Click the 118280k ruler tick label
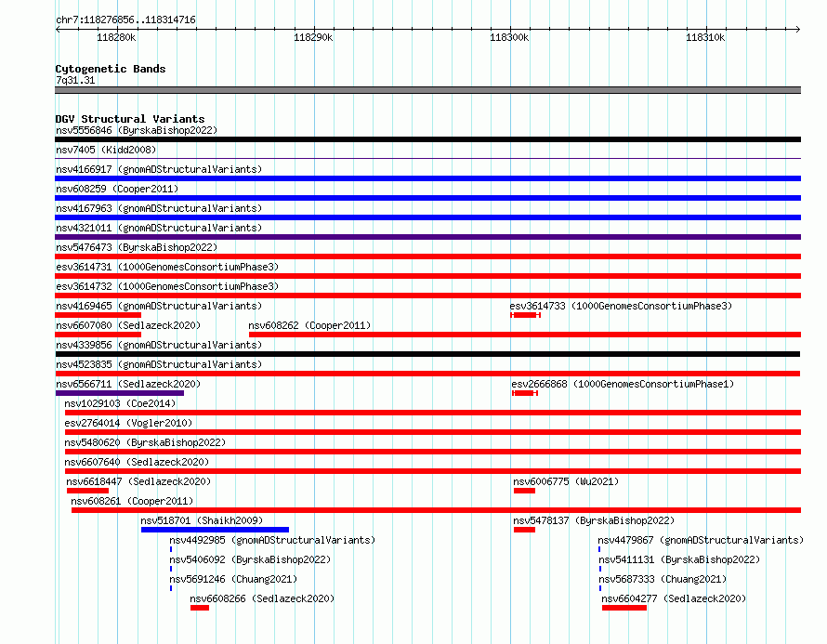The height and width of the screenshot is (644, 827). pyautogui.click(x=116, y=37)
